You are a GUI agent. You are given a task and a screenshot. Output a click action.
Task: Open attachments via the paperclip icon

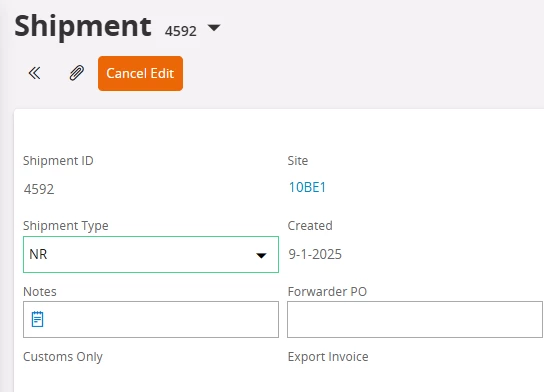tap(77, 73)
